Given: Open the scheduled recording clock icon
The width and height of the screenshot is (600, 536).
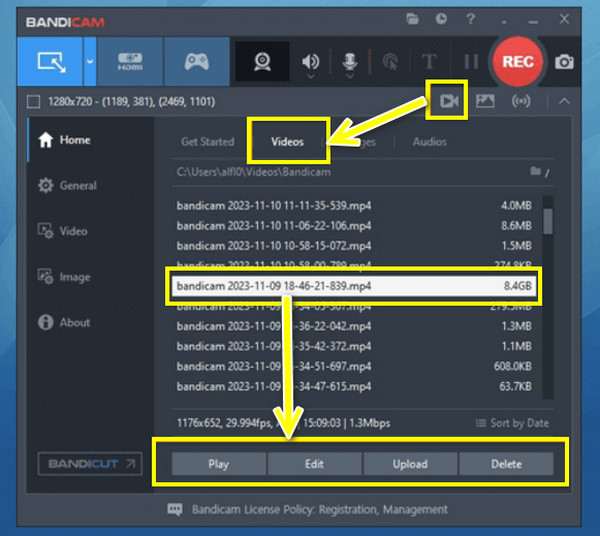Looking at the screenshot, I should (441, 19).
